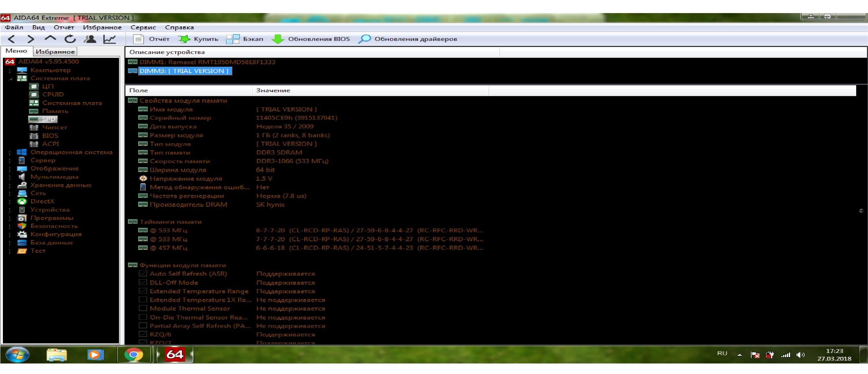Image resolution: width=868 pixels, height=374 pixels.
Task: Select ACPI in the tree
Action: tap(50, 144)
